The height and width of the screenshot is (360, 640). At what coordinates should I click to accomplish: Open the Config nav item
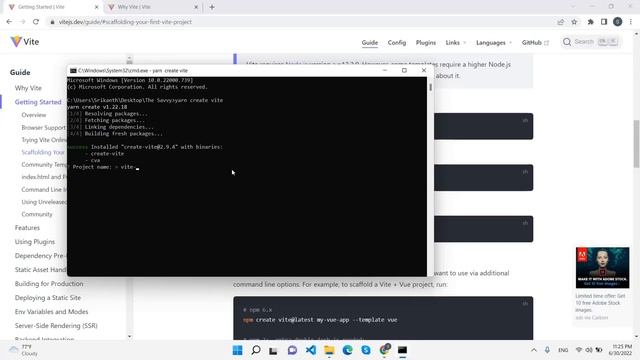[x=397, y=42]
